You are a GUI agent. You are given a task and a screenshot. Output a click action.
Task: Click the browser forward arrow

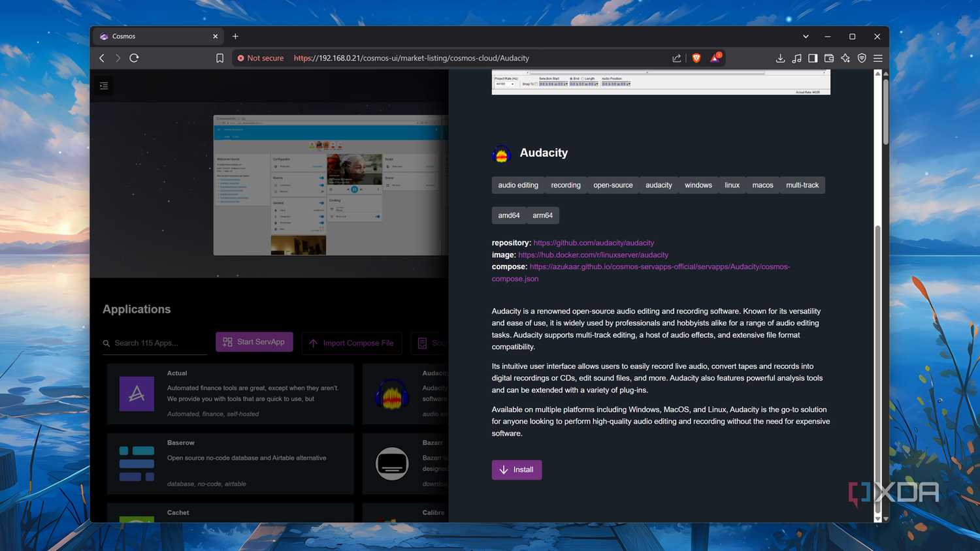point(118,58)
